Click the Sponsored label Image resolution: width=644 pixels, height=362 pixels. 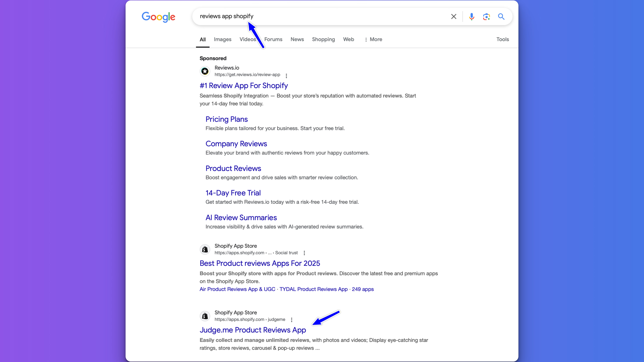tap(213, 58)
